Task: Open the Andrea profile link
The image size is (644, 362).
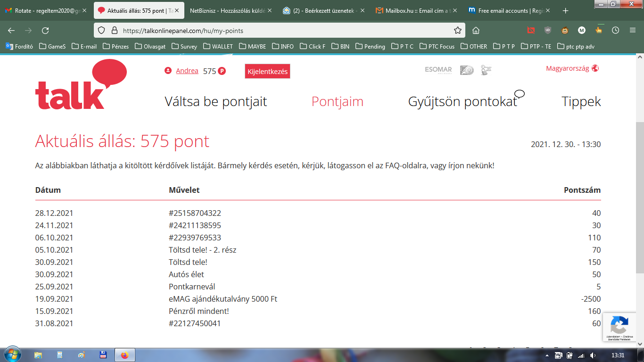Action: [x=187, y=71]
